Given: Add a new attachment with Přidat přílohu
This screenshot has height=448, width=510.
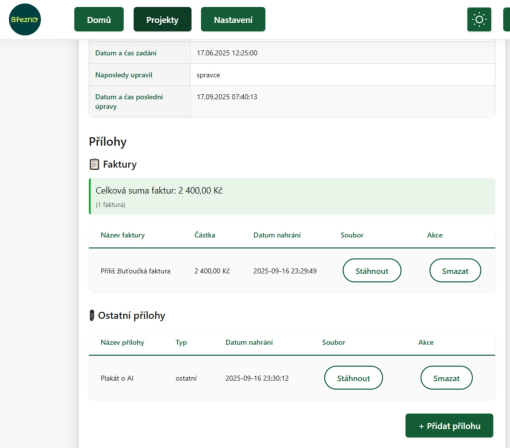Looking at the screenshot, I should pos(449,426).
